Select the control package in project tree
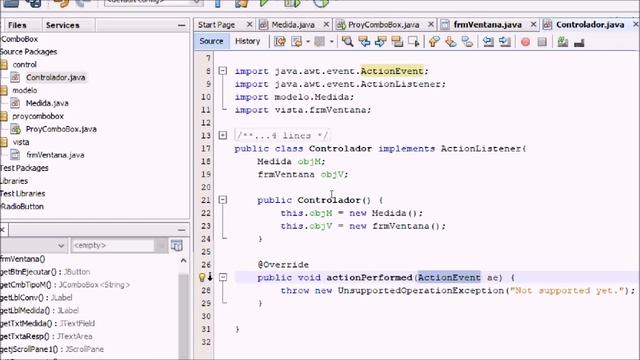This screenshot has width=640, height=360. [24, 64]
